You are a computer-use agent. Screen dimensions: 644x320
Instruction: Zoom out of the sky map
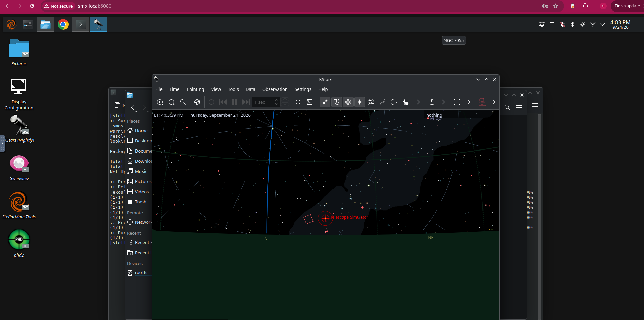pyautogui.click(x=172, y=102)
